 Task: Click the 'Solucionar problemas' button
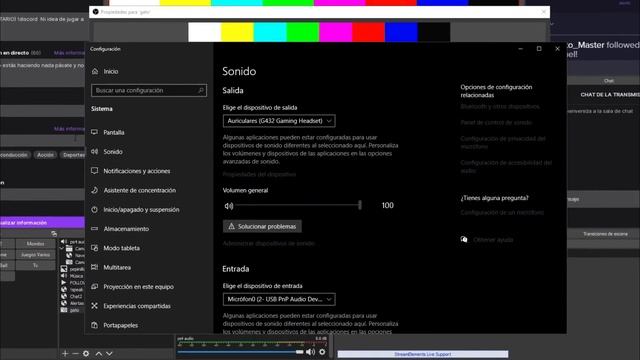click(x=262, y=226)
